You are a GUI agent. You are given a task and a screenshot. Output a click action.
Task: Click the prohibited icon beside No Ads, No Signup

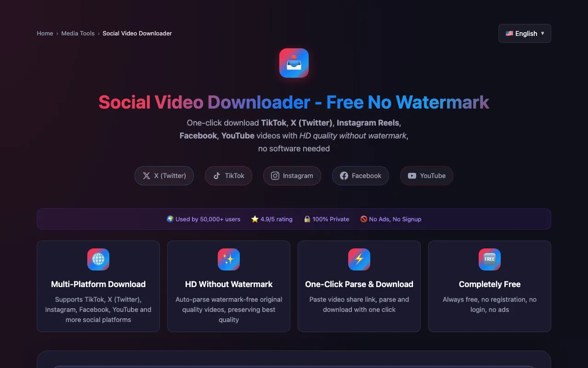364,219
